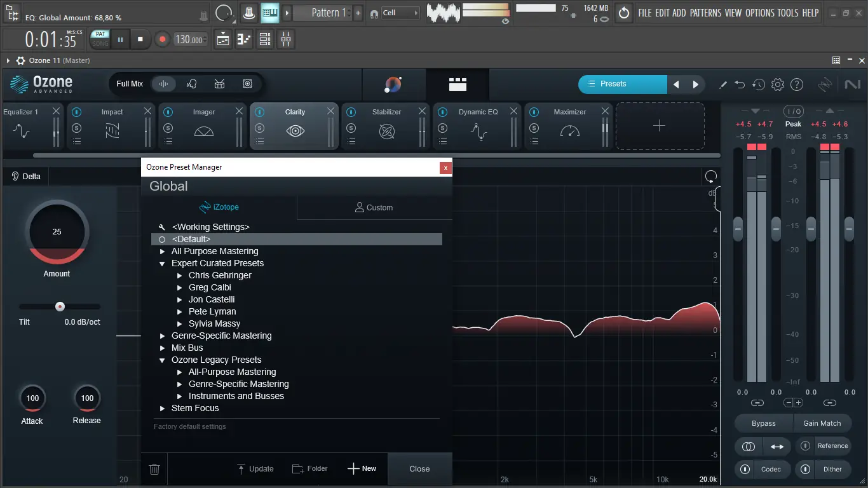Viewport: 868px width, 488px height.
Task: Open the Ozone module chain view icon
Action: (x=458, y=84)
